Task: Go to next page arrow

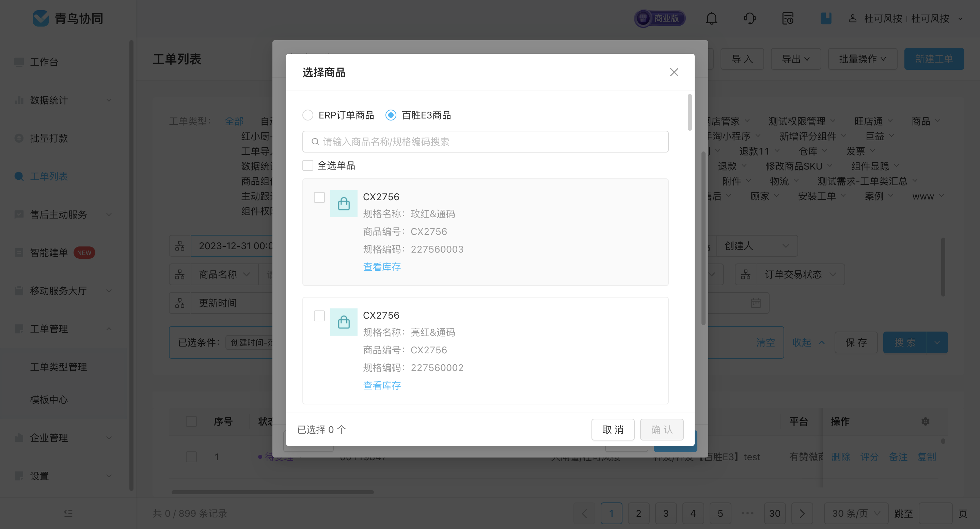Action: tap(802, 513)
